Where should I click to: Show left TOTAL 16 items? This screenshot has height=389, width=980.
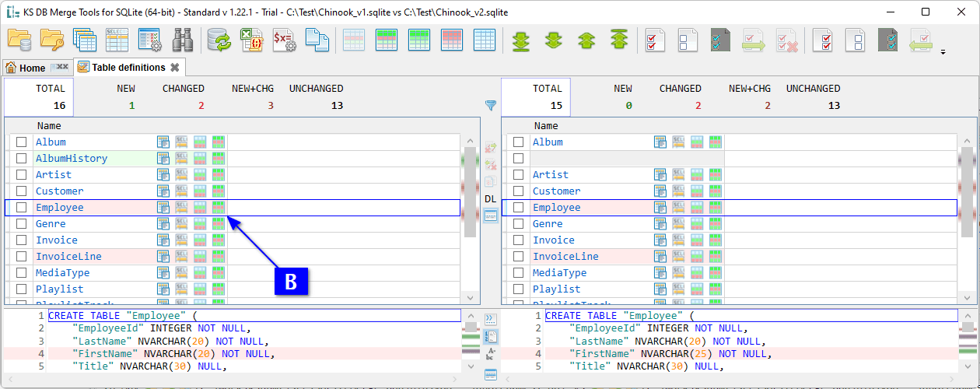click(x=39, y=97)
